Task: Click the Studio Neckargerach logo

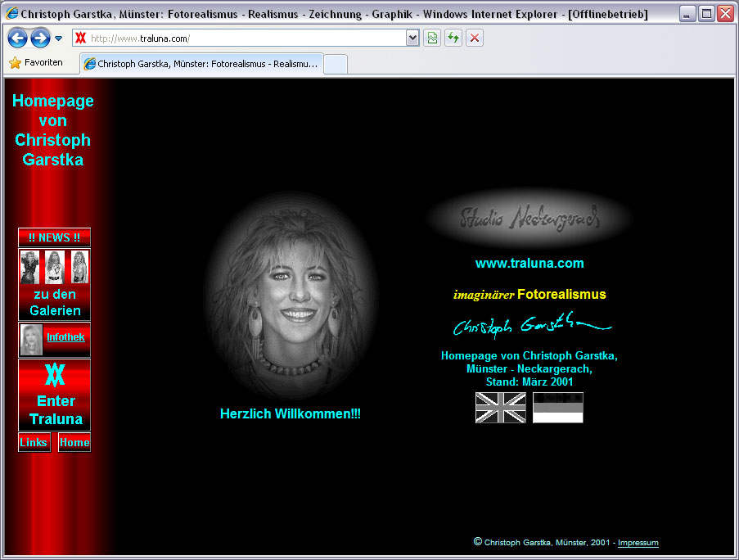Action: pyautogui.click(x=529, y=218)
